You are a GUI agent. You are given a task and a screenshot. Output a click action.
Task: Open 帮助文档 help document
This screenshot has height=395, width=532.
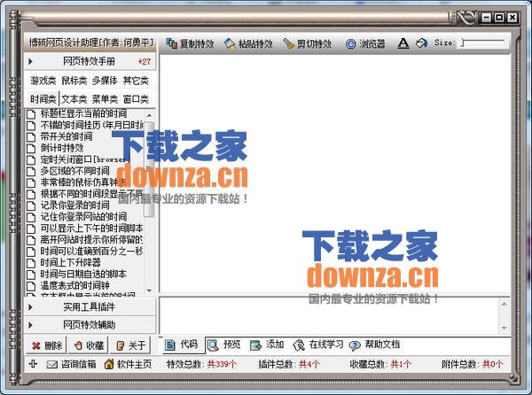[x=374, y=345]
